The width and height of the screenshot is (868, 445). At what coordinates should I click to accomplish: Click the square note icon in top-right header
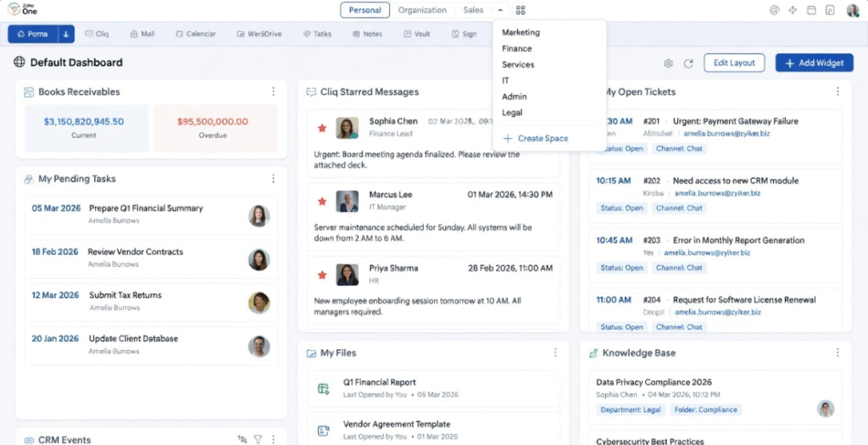829,10
